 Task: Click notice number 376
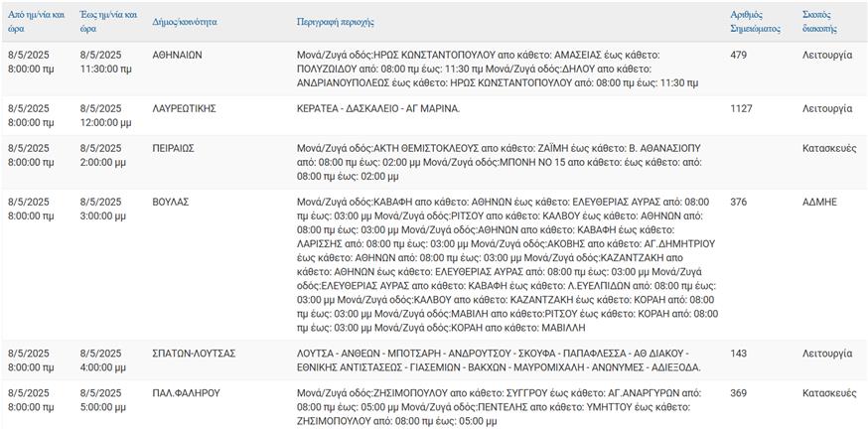pyautogui.click(x=738, y=202)
